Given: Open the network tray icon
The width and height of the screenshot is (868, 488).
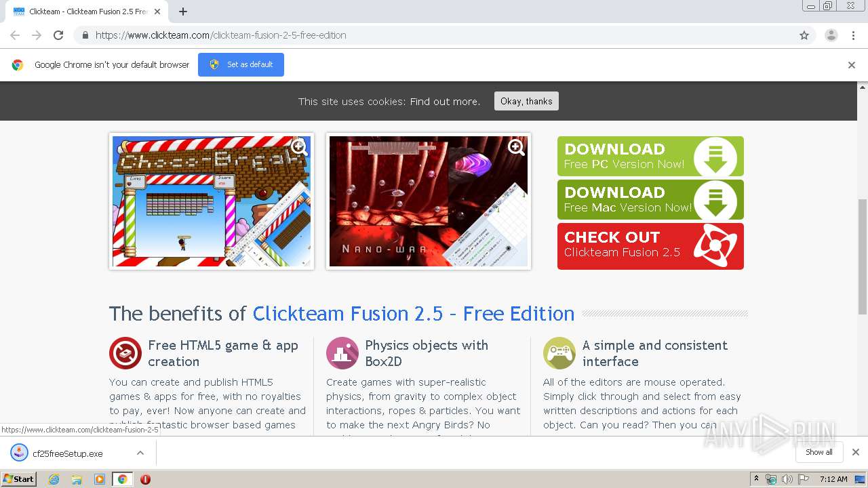Looking at the screenshot, I should click(x=771, y=479).
